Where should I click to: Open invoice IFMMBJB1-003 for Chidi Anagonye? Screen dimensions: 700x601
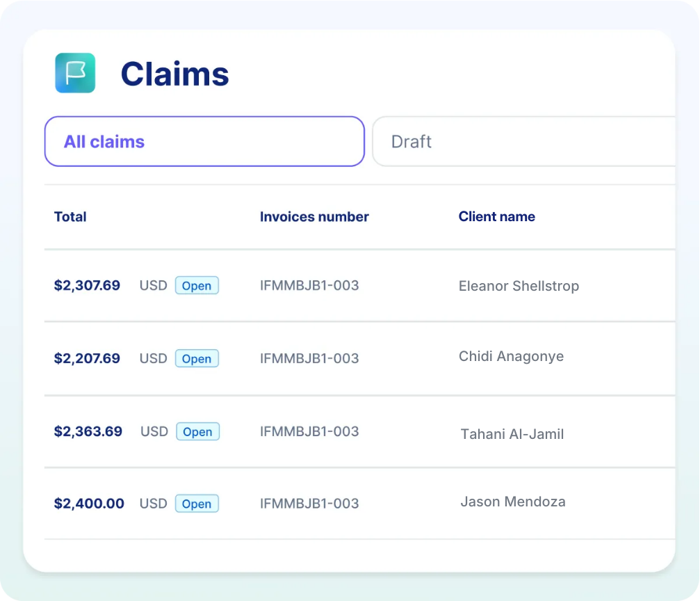coord(309,358)
